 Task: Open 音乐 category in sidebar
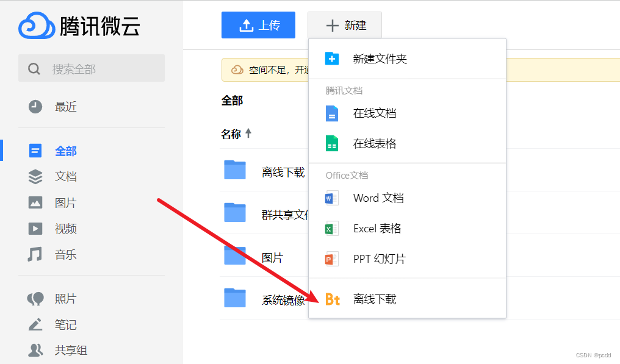66,254
